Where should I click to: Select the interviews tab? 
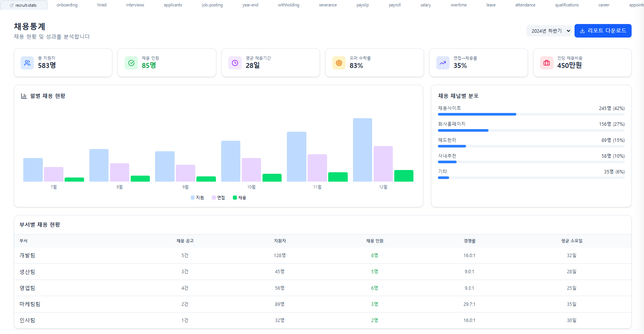135,5
